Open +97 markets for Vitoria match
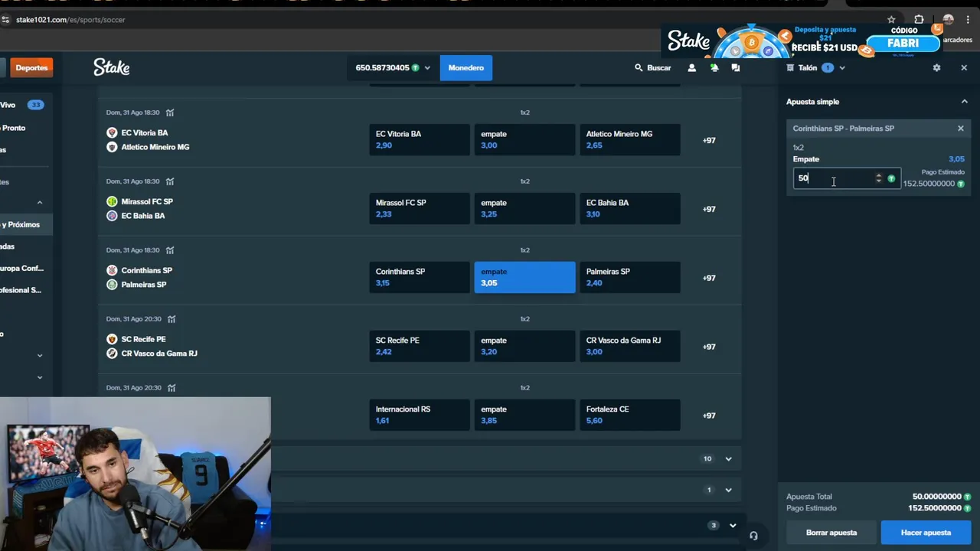The image size is (980, 551). [x=709, y=140]
